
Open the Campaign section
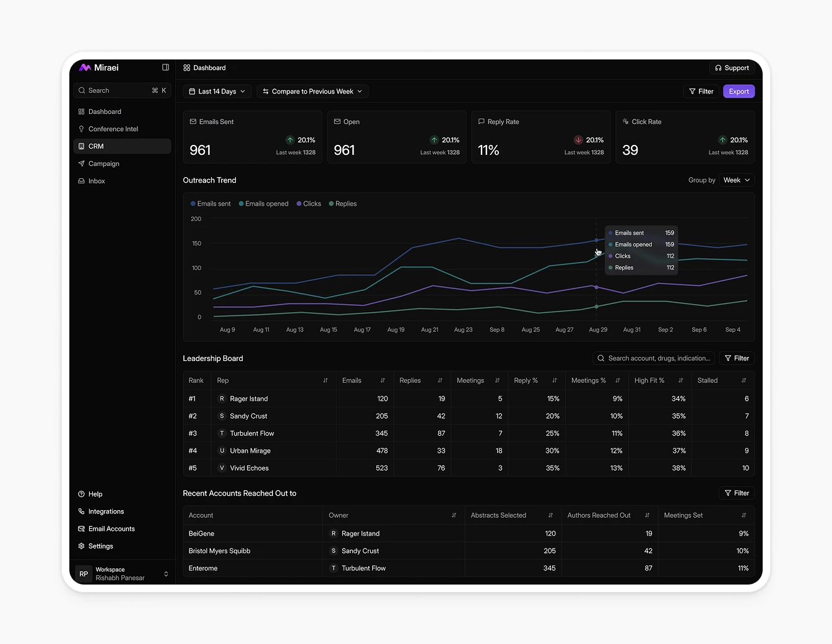coord(103,163)
